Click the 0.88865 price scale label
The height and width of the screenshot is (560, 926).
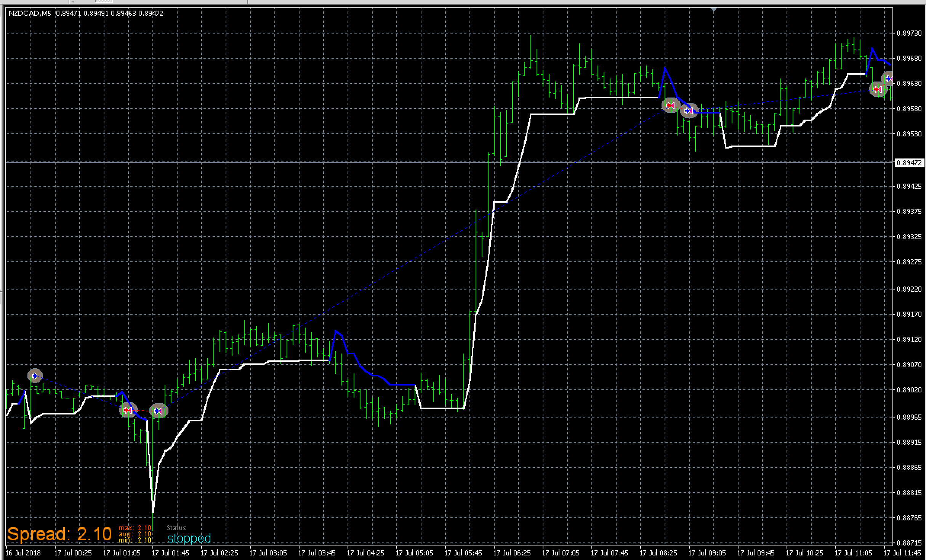click(x=909, y=467)
